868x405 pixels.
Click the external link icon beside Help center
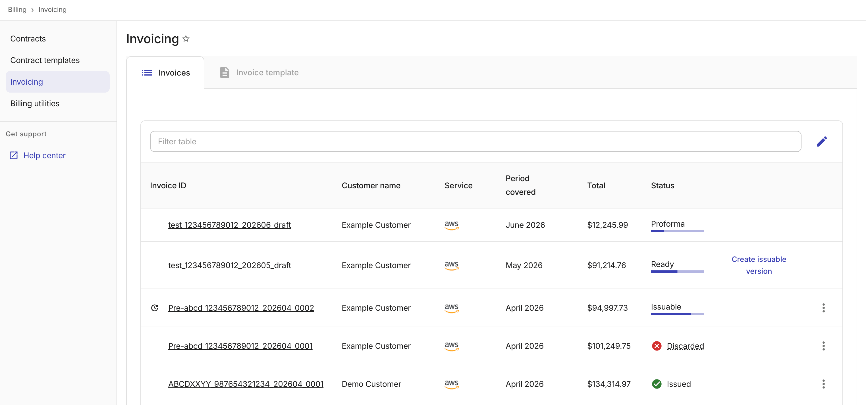pos(13,155)
